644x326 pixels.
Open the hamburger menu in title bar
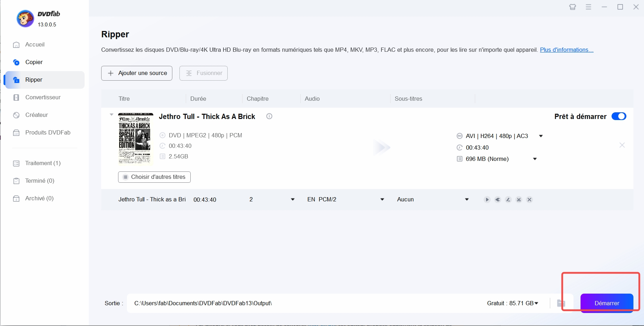[x=588, y=7]
